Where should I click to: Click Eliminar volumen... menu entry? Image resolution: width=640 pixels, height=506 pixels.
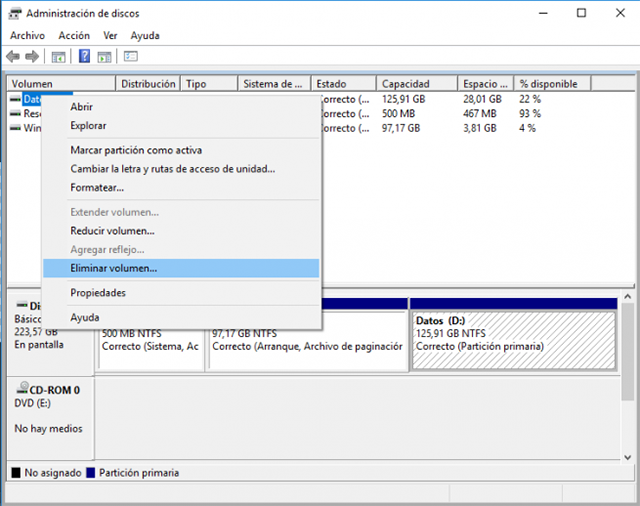[180, 269]
